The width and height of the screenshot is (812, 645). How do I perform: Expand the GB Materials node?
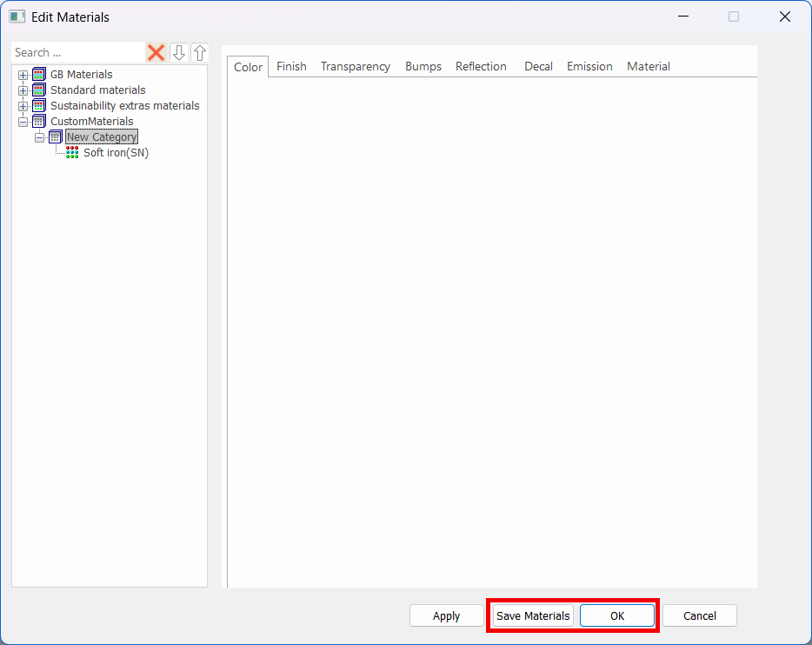tap(23, 75)
